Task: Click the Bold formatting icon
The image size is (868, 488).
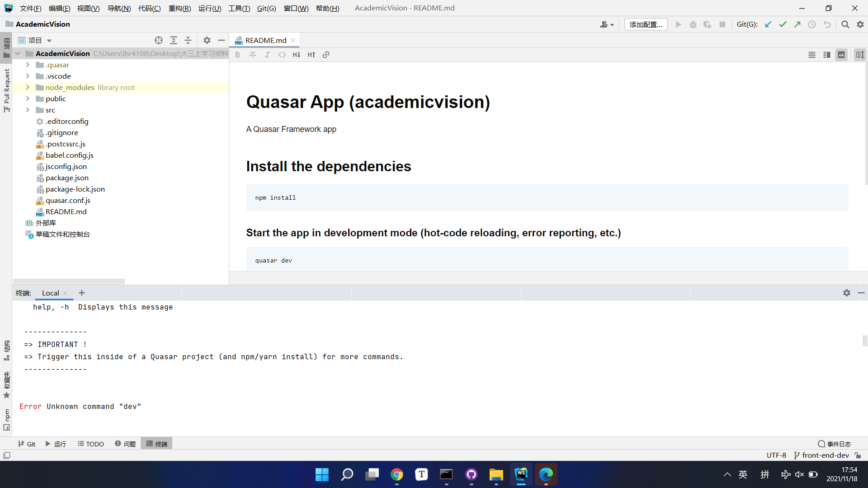Action: pyautogui.click(x=238, y=55)
